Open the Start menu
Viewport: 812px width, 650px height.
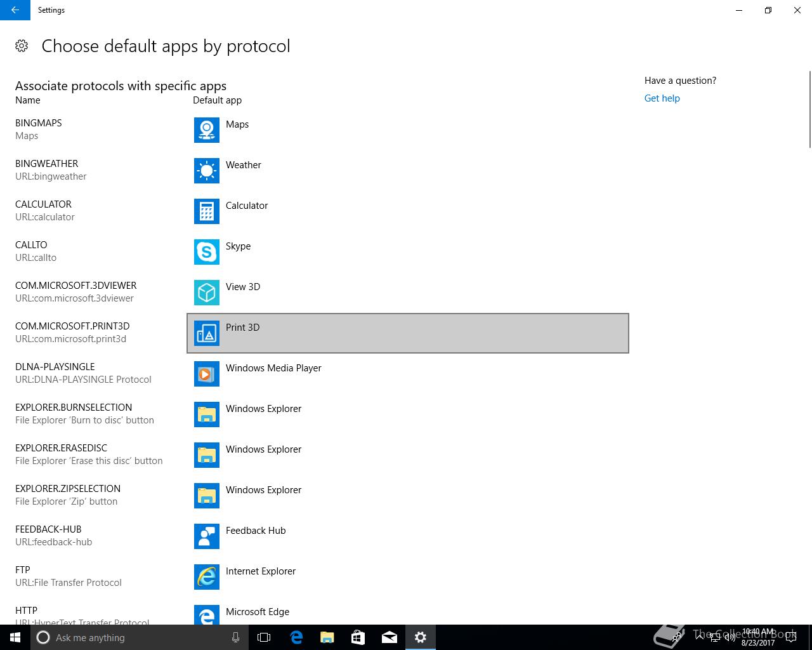pos(15,637)
